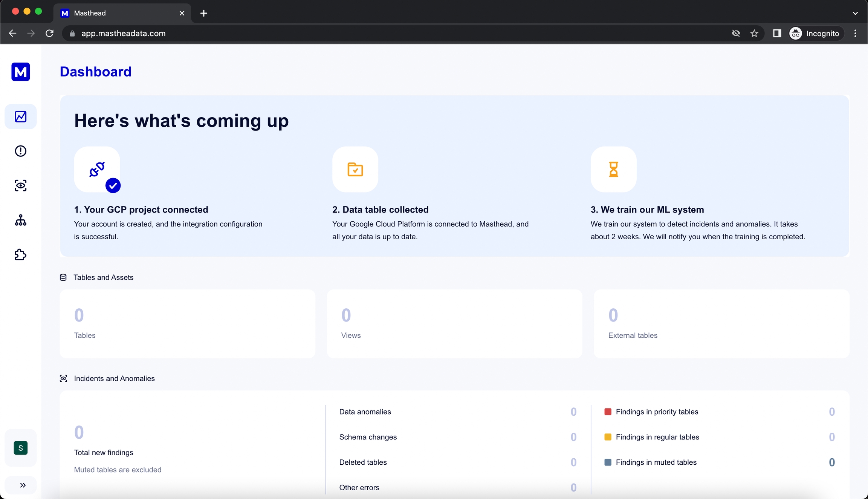Bookmark this page with the star
868x499 pixels.
click(x=754, y=34)
